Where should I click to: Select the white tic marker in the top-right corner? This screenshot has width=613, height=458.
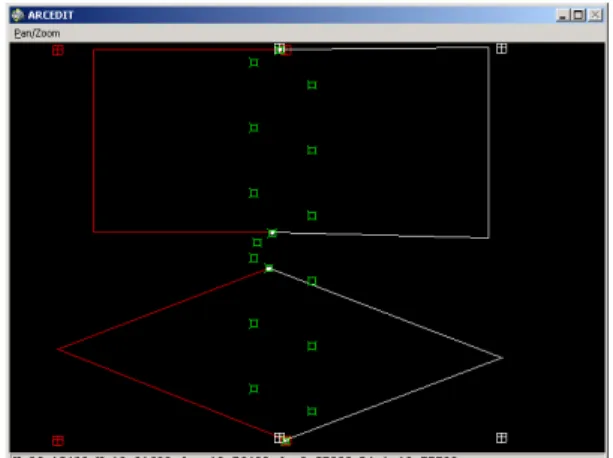(502, 48)
